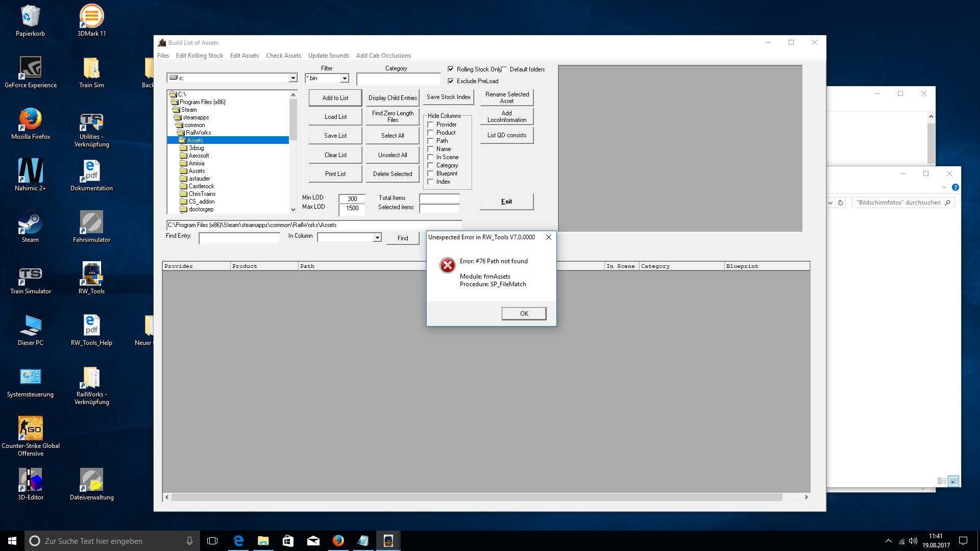The height and width of the screenshot is (551, 980).
Task: Launch Mozilla Firefox from desktop
Action: click(30, 120)
